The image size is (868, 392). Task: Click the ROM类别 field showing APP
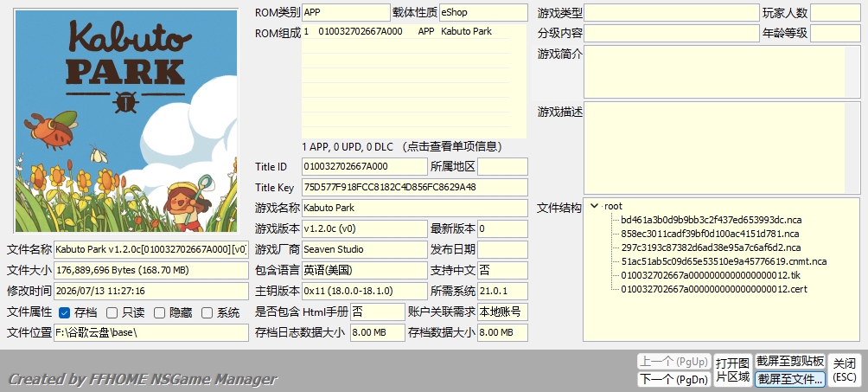[346, 12]
